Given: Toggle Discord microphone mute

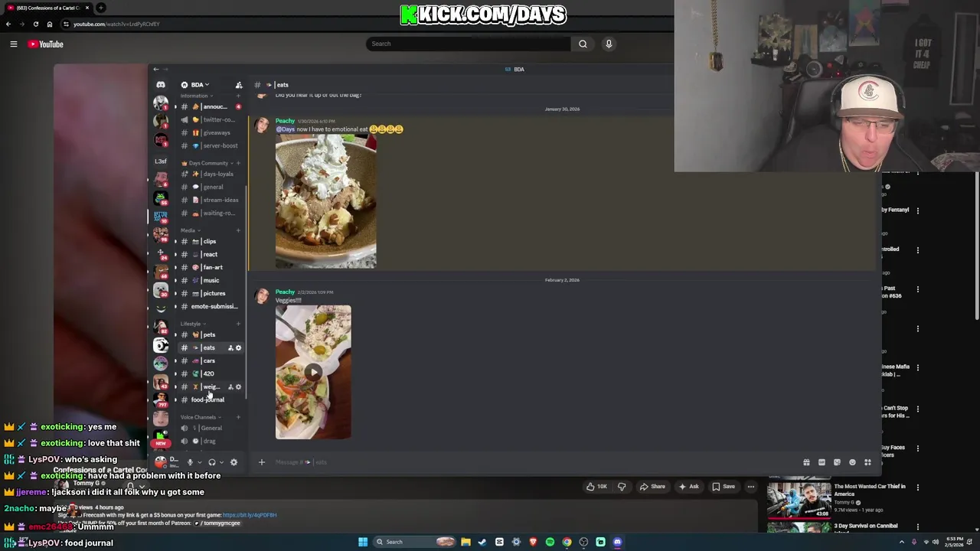Looking at the screenshot, I should (190, 462).
